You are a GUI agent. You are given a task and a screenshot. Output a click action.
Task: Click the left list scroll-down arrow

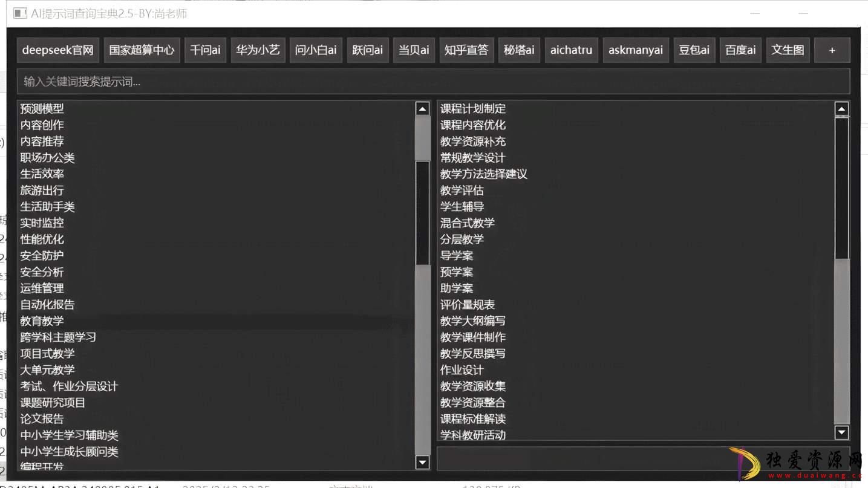[x=422, y=463]
